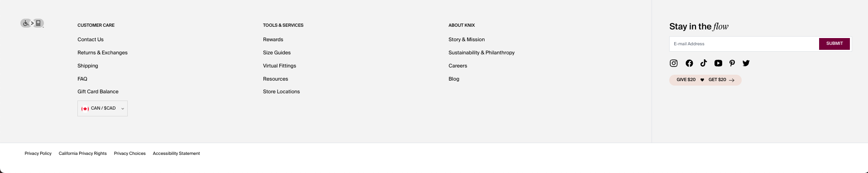Read the Accessibility Statement
868x173 pixels.
(x=176, y=154)
